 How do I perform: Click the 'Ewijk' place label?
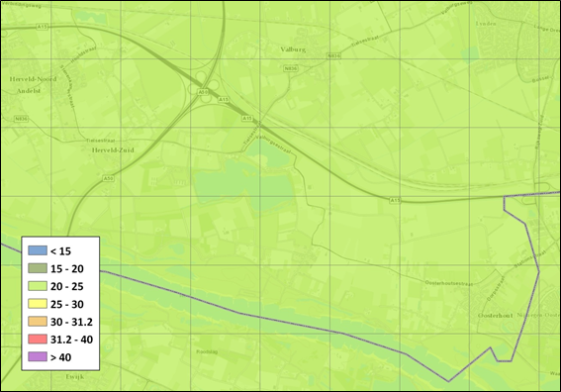(75, 376)
